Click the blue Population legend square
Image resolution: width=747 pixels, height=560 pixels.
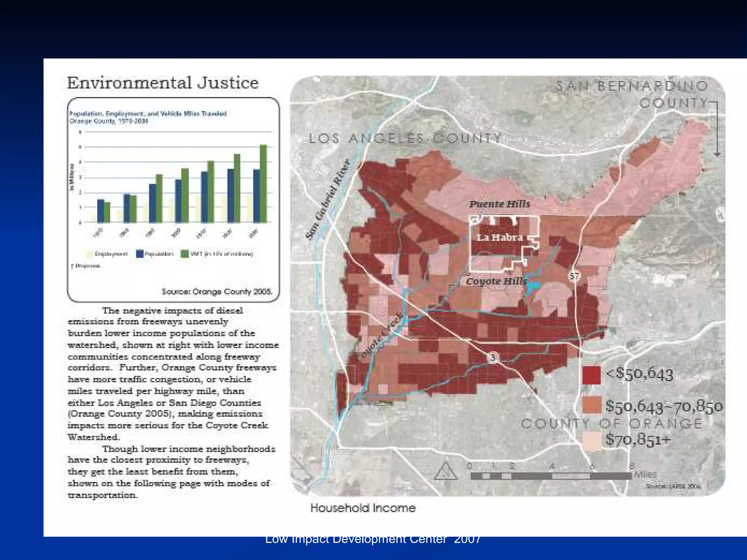(140, 254)
